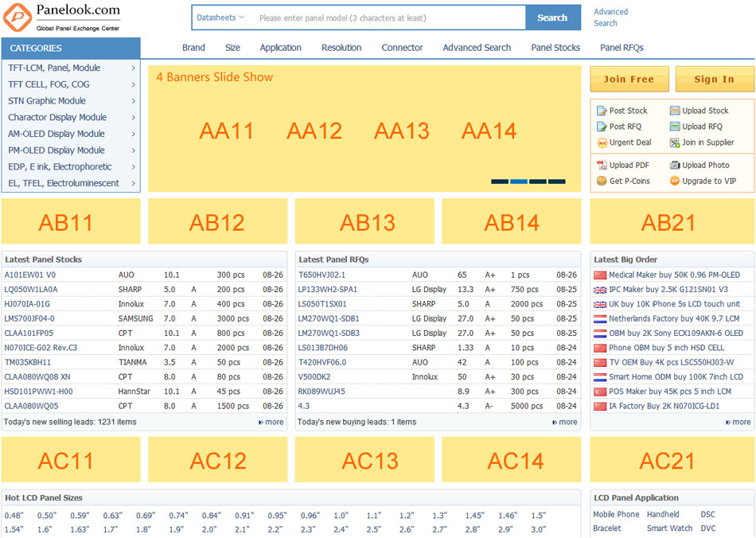Click the Urgent Deal icon
Image resolution: width=756 pixels, height=538 pixels.
coord(602,142)
